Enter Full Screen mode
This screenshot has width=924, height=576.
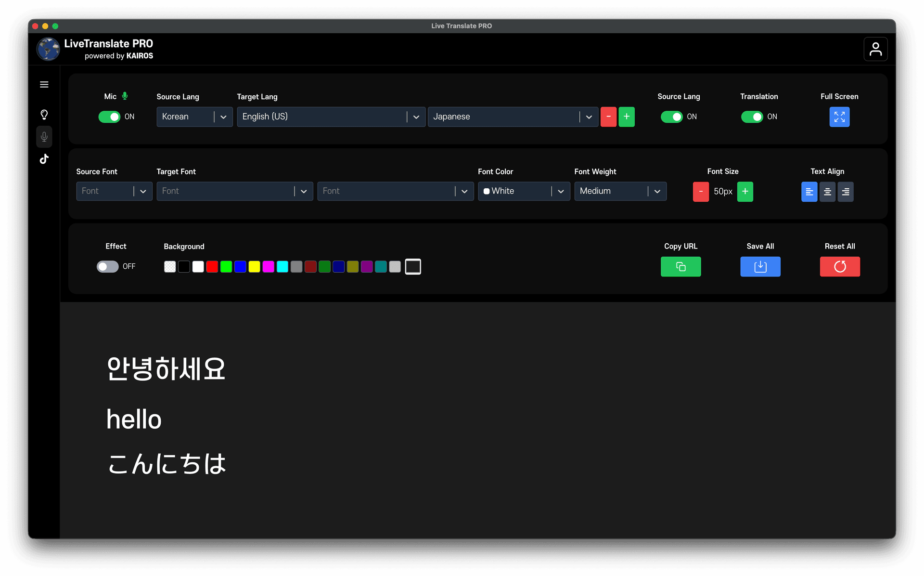(839, 117)
